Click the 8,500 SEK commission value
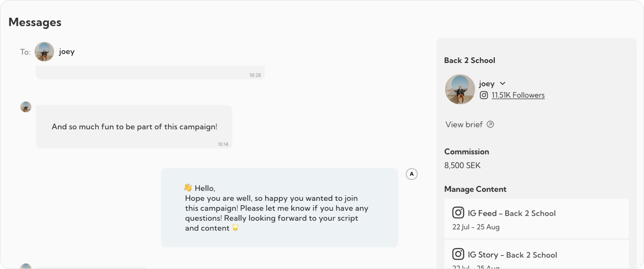 tap(462, 166)
